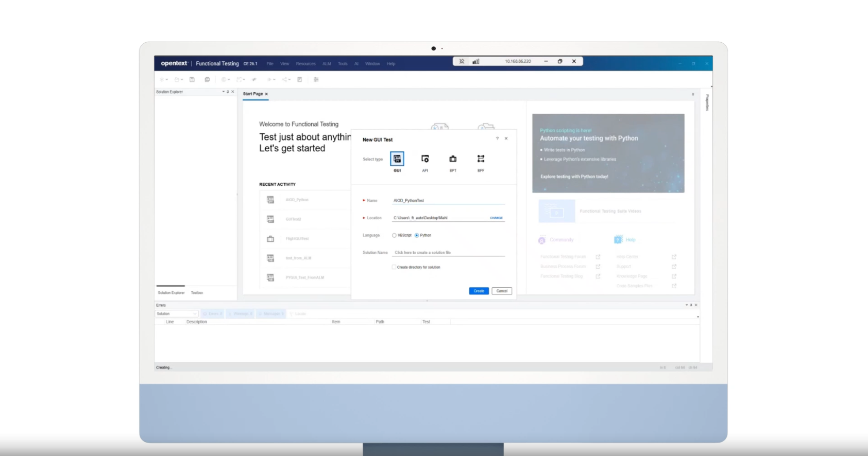Click the signal strength icon in remote bar
The image size is (868, 456).
(476, 61)
